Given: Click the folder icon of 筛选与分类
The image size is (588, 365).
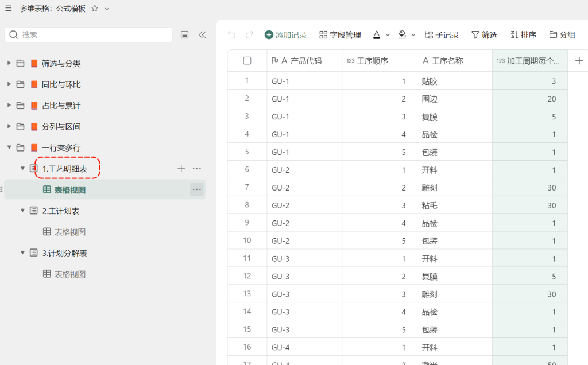Looking at the screenshot, I should pyautogui.click(x=20, y=63).
